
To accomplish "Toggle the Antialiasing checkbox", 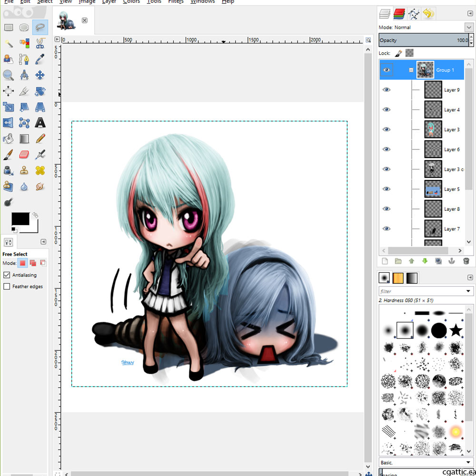I will 7,275.
